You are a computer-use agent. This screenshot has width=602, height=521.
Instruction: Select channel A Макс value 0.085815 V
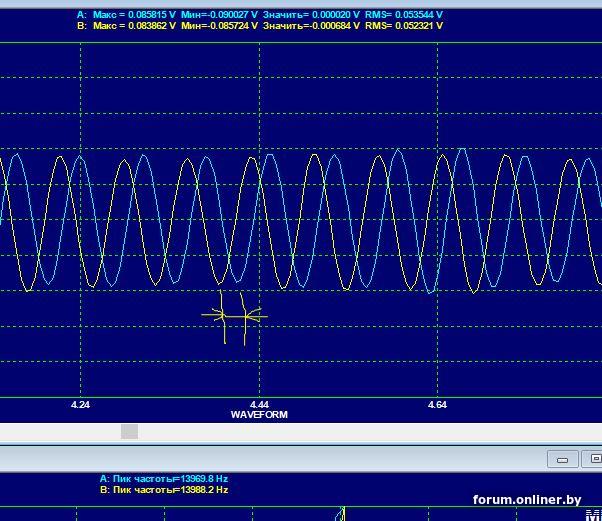coord(132,15)
